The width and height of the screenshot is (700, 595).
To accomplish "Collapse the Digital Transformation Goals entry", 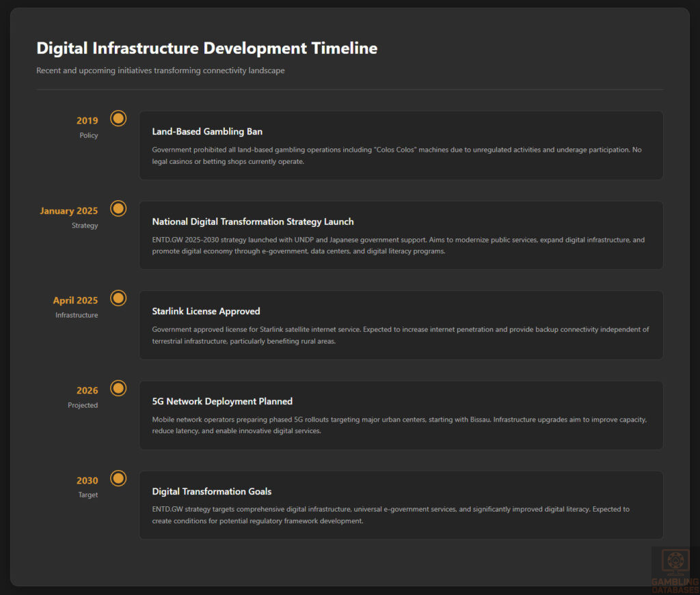I will point(401,505).
